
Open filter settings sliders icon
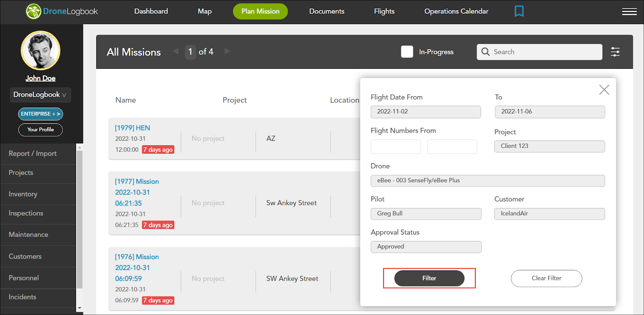tap(615, 52)
